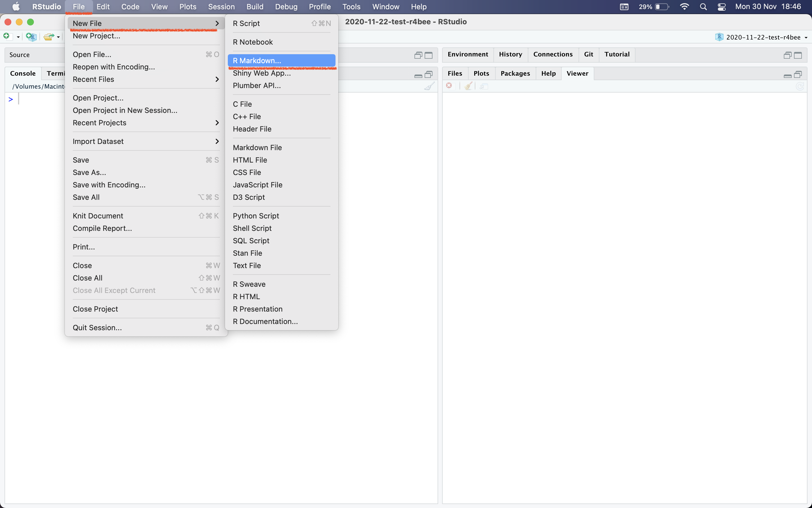Expand the open file recent dropdown arrow

(x=58, y=37)
